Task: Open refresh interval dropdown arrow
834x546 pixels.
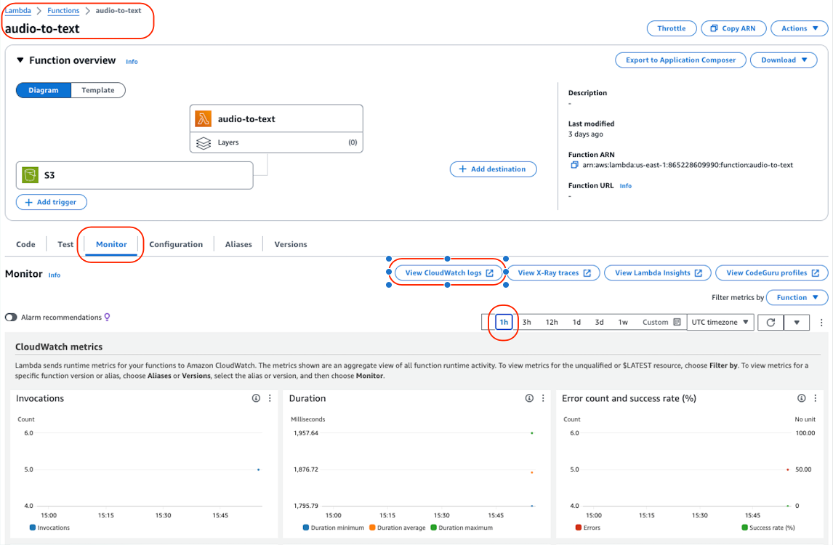Action: pyautogui.click(x=796, y=322)
